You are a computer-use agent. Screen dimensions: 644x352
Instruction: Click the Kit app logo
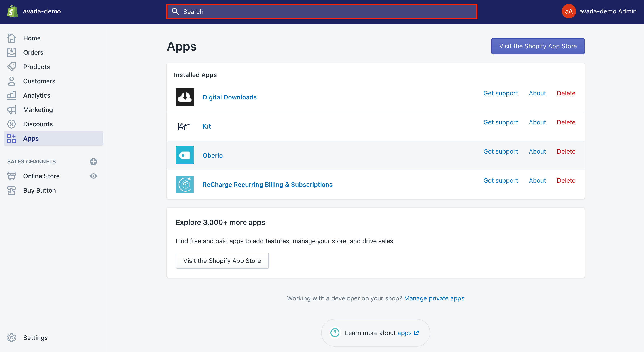pyautogui.click(x=184, y=126)
